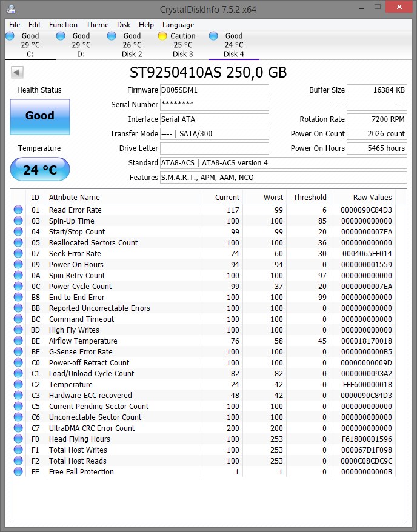Open the Edit menu
This screenshot has width=417, height=532.
35,25
